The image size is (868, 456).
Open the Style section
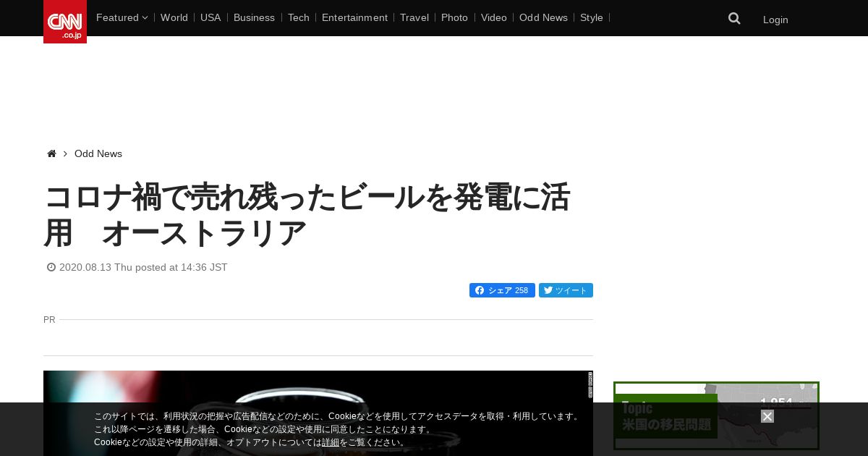pyautogui.click(x=592, y=17)
